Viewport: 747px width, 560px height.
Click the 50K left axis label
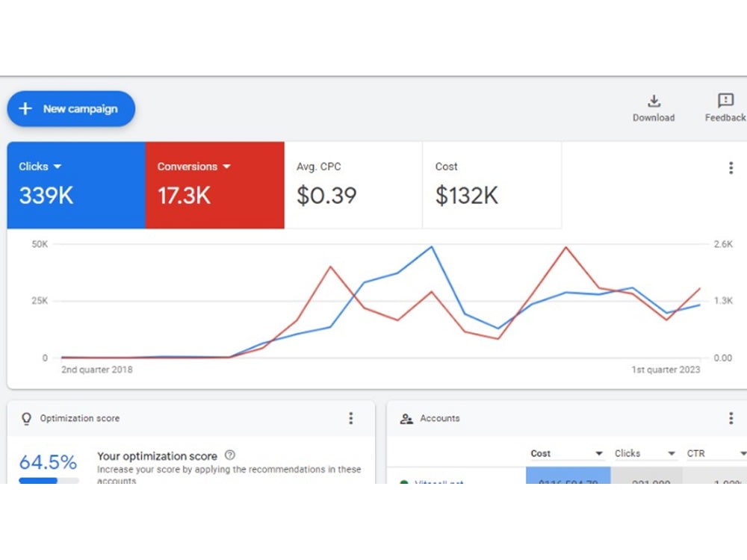coord(40,244)
